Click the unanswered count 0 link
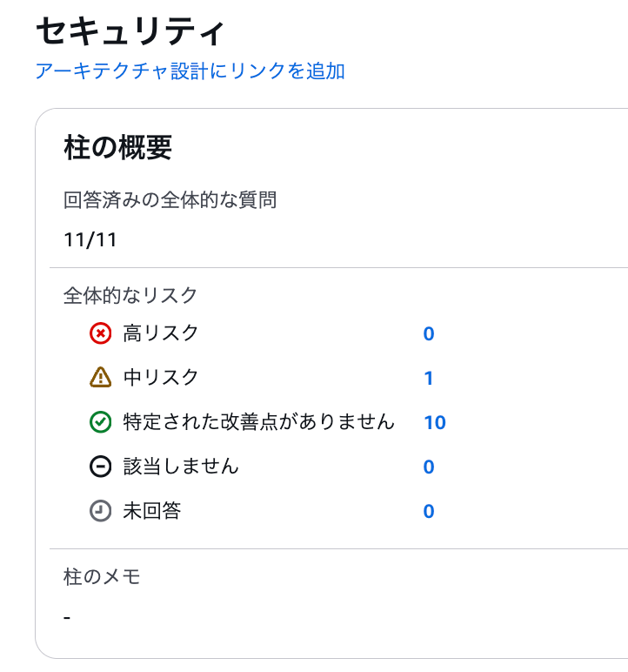This screenshot has height=672, width=628. [429, 512]
